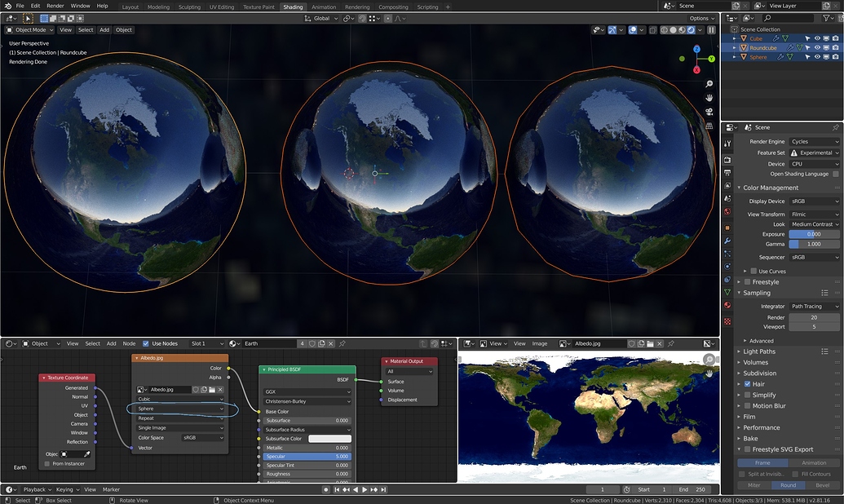This screenshot has height=504, width=844.
Task: Click the Round button near Miter and Bevel
Action: pyautogui.click(x=787, y=484)
